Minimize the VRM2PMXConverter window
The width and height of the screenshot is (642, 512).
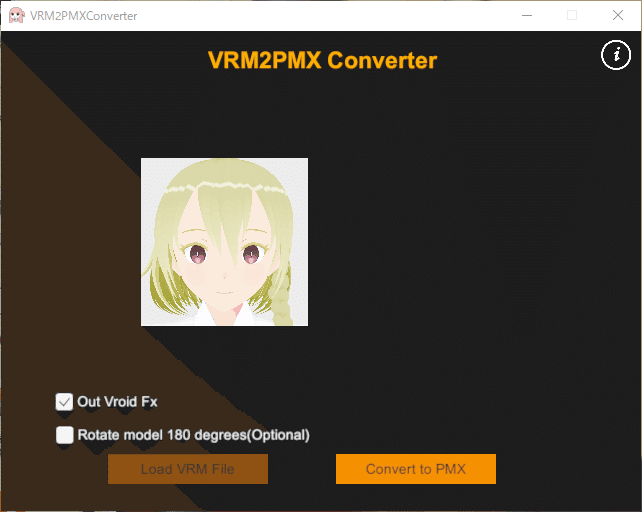[x=527, y=16]
